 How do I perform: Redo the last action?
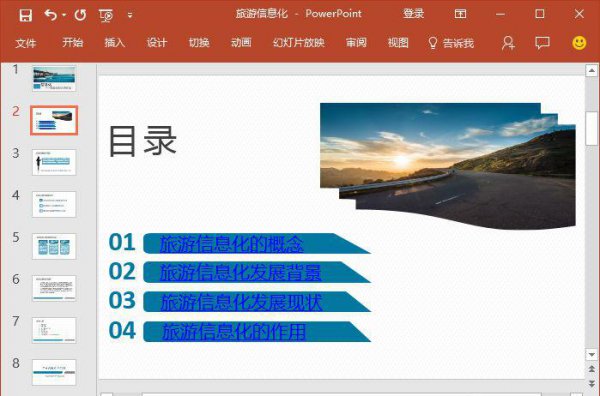pyautogui.click(x=80, y=15)
